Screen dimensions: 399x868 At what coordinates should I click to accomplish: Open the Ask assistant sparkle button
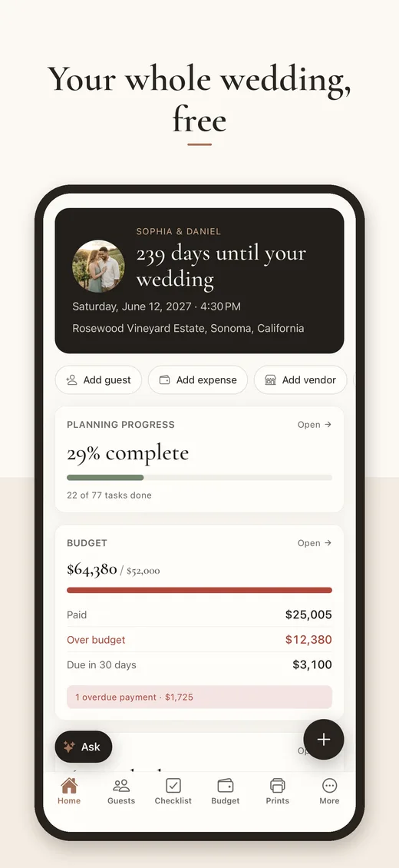coord(84,747)
